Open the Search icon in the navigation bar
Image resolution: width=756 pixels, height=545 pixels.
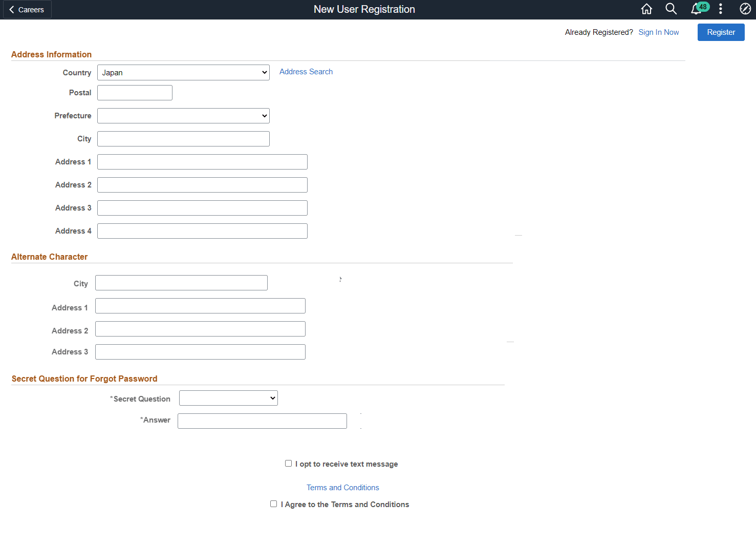[671, 9]
